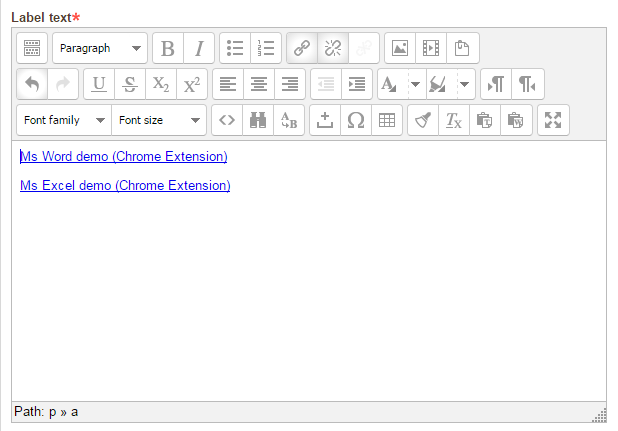This screenshot has width=618, height=431.
Task: Click the remove formatting icon
Action: [x=454, y=120]
